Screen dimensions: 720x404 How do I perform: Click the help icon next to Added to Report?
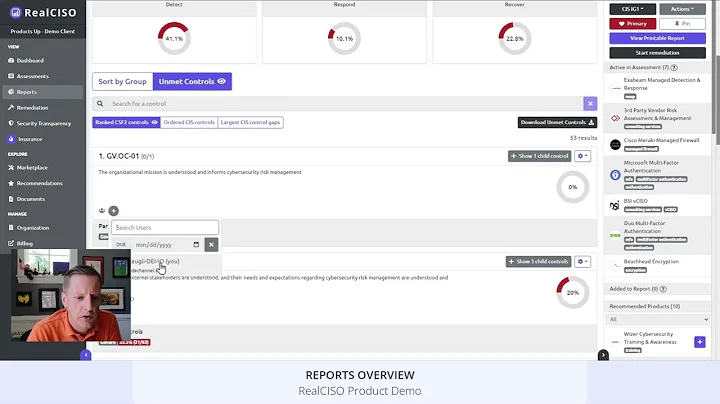click(x=663, y=289)
